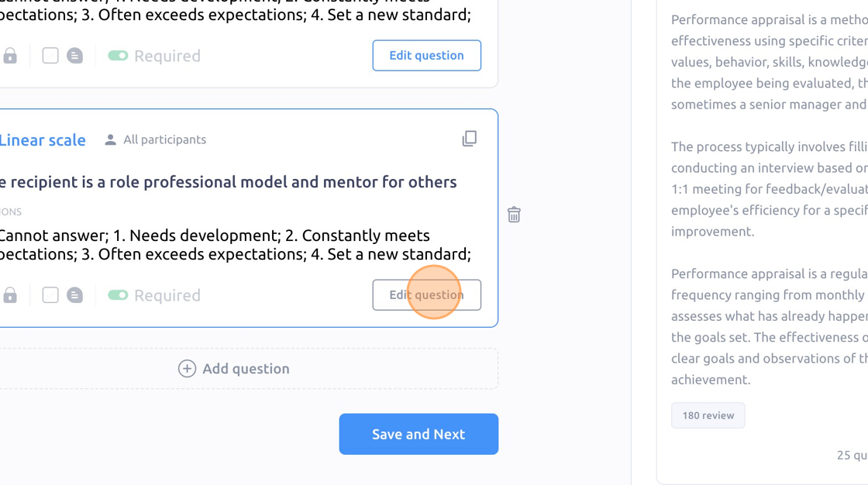The width and height of the screenshot is (868, 485).
Task: Duplicate the Linear scale question with the copy icon
Action: pyautogui.click(x=470, y=139)
